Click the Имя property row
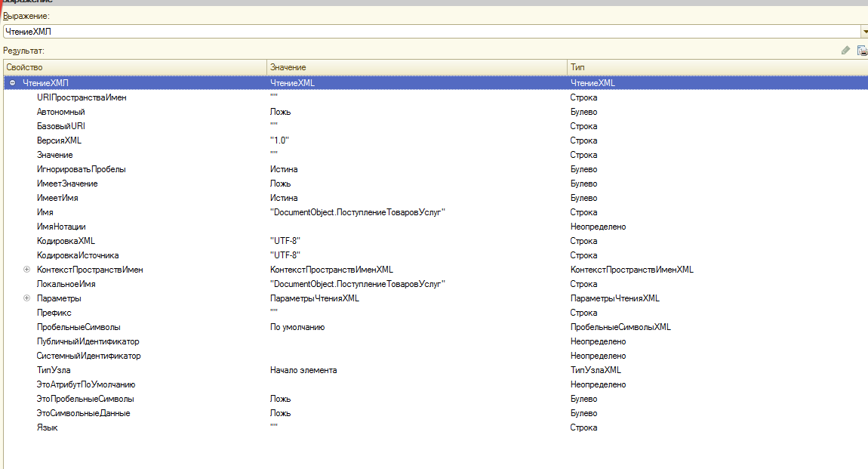Screen dimensions: 868x469 45,212
